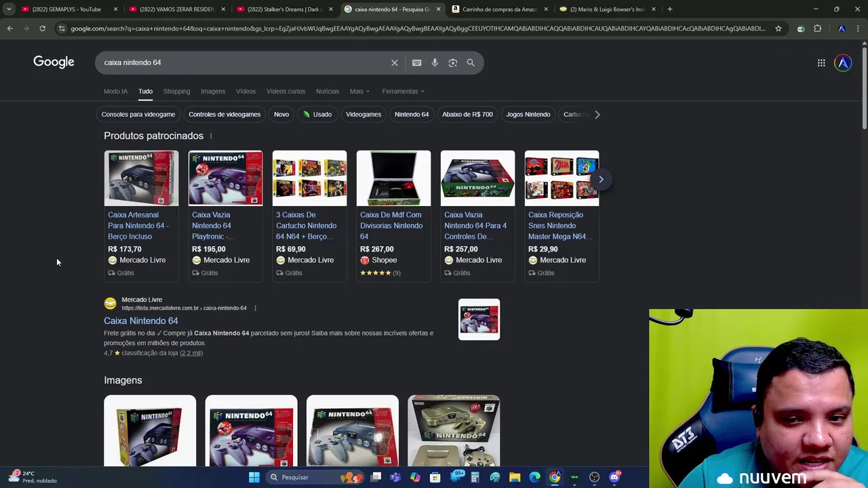
Task: Open Caixa Reposição Snes Nintendo listing
Action: pos(560,226)
